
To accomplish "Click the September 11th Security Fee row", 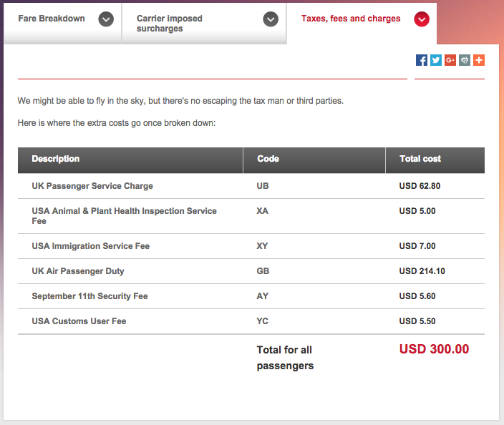I will [251, 296].
